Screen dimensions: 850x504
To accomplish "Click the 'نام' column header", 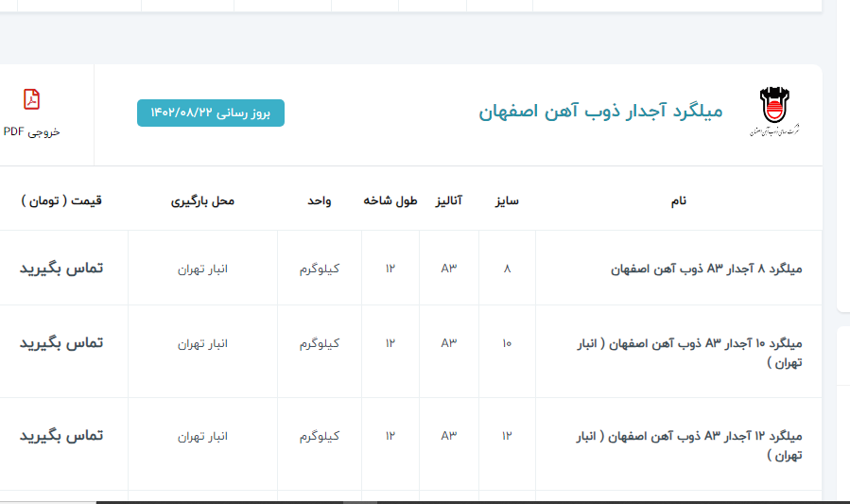I will pyautogui.click(x=678, y=200).
